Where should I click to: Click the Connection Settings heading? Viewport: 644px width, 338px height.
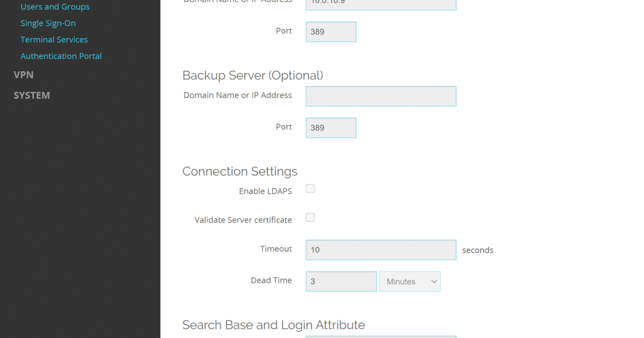pyautogui.click(x=239, y=171)
